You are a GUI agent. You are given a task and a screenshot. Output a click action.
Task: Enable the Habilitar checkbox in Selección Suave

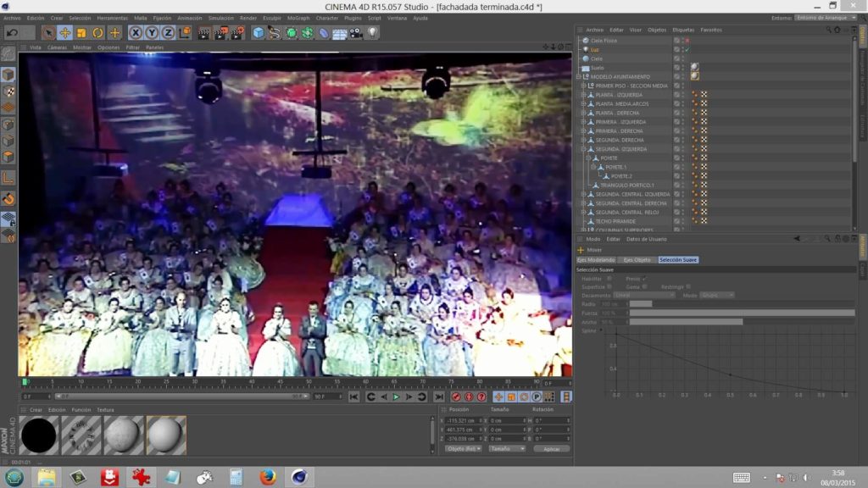click(x=609, y=278)
